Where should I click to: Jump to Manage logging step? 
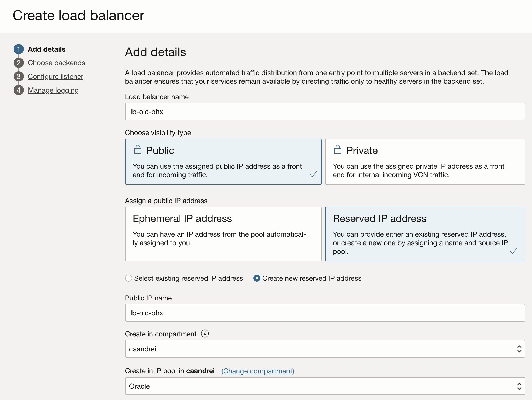click(53, 90)
